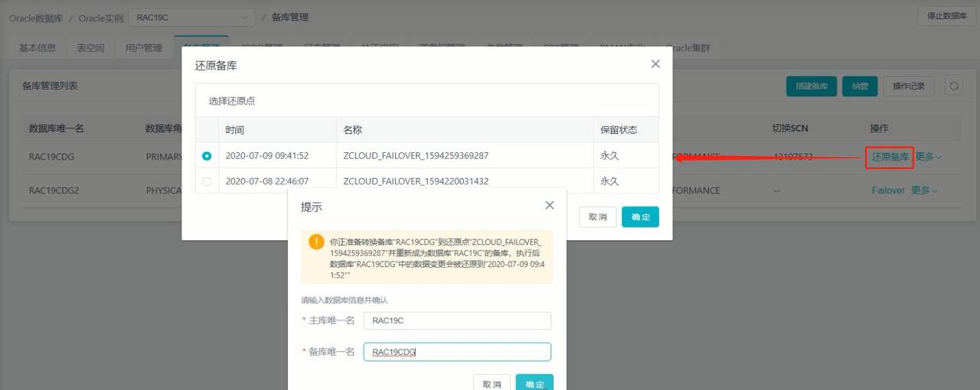Click the 纳管 button
Image resolution: width=980 pixels, height=390 pixels.
[860, 86]
